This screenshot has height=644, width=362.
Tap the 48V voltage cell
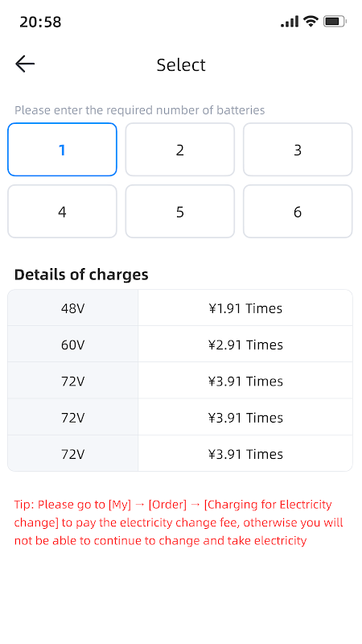(72, 308)
